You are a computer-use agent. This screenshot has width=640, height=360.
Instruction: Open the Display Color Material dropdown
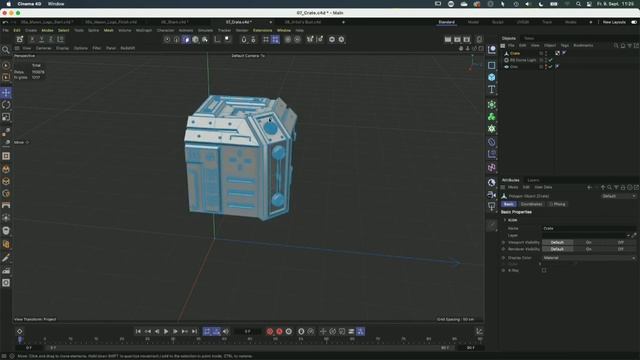[x=589, y=258]
